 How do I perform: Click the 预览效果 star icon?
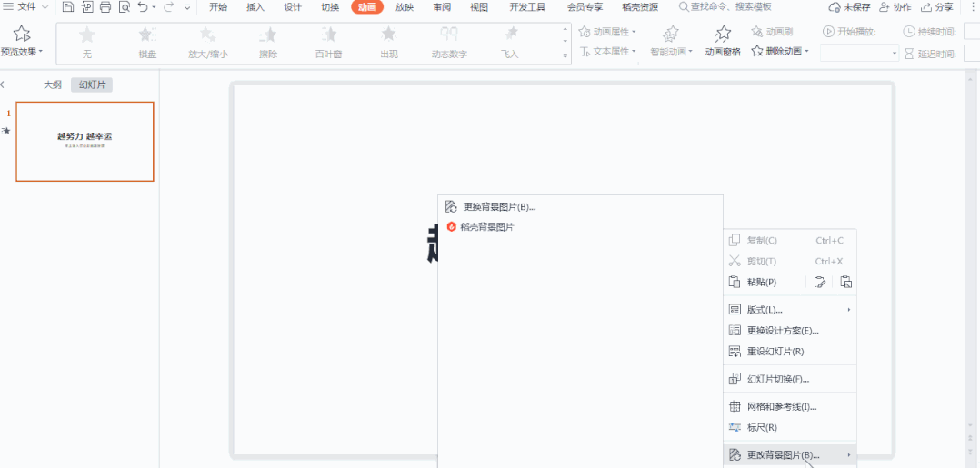pos(21,34)
